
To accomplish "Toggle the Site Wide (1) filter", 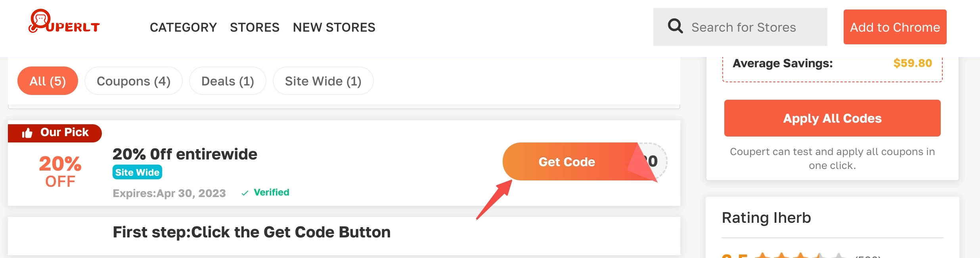I will point(323,81).
